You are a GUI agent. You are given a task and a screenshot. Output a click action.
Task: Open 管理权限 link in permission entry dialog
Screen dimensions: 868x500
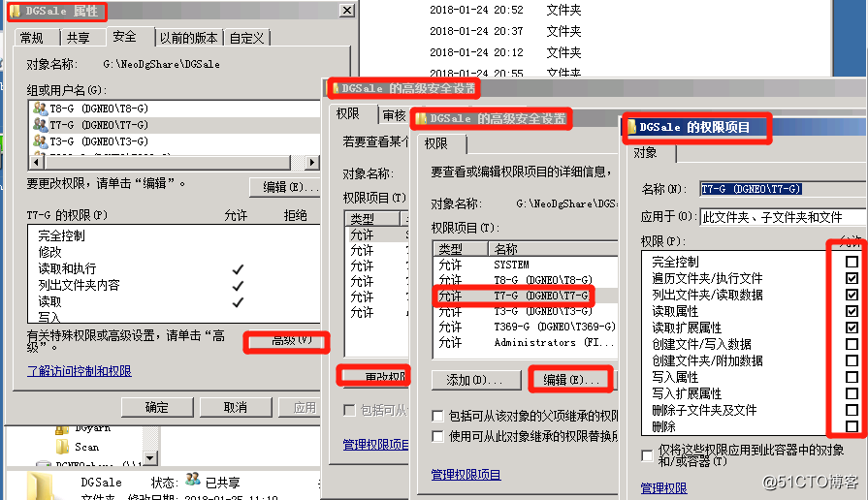(x=663, y=488)
